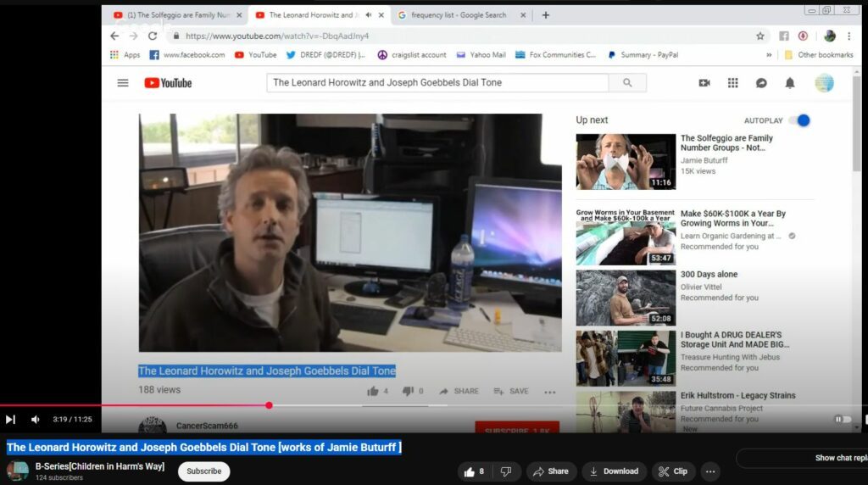The image size is (868, 485).
Task: Click the red playback progress bar handle
Action: [269, 405]
